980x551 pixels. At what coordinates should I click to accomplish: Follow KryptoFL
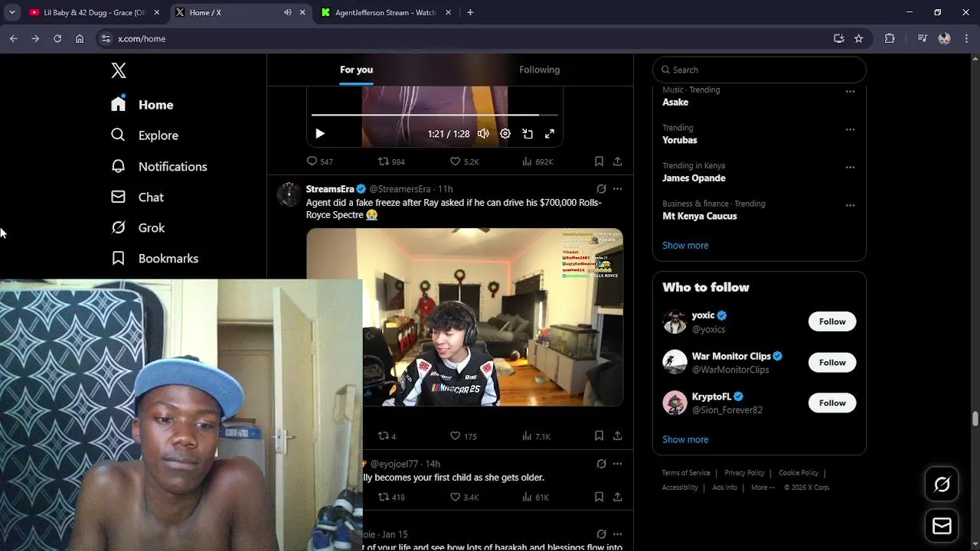tap(832, 403)
